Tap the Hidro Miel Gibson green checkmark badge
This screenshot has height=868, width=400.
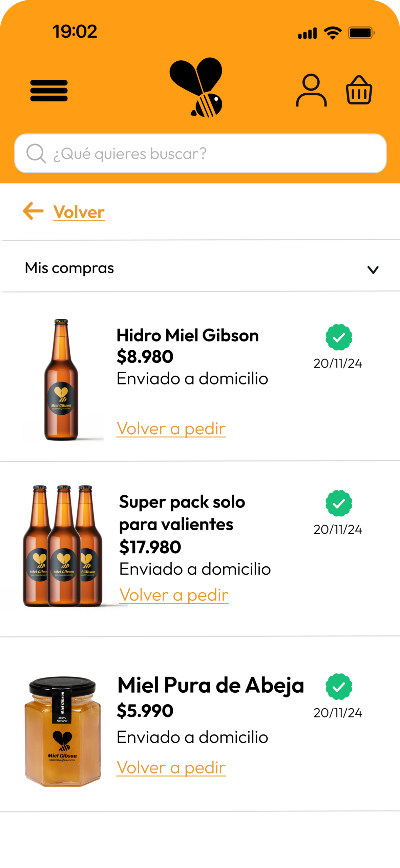(x=339, y=337)
